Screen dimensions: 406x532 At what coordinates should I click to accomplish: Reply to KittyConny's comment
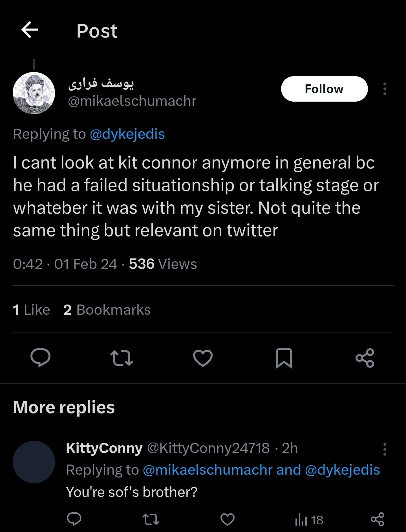click(x=74, y=519)
